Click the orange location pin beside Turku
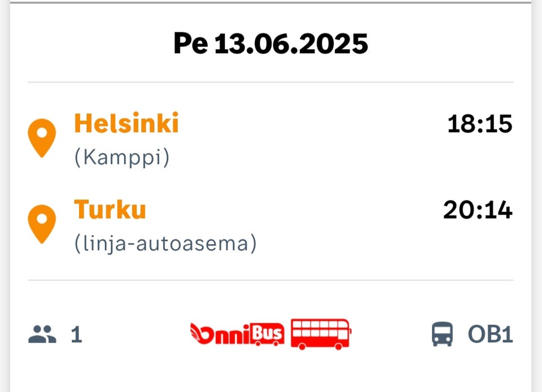 point(42,223)
